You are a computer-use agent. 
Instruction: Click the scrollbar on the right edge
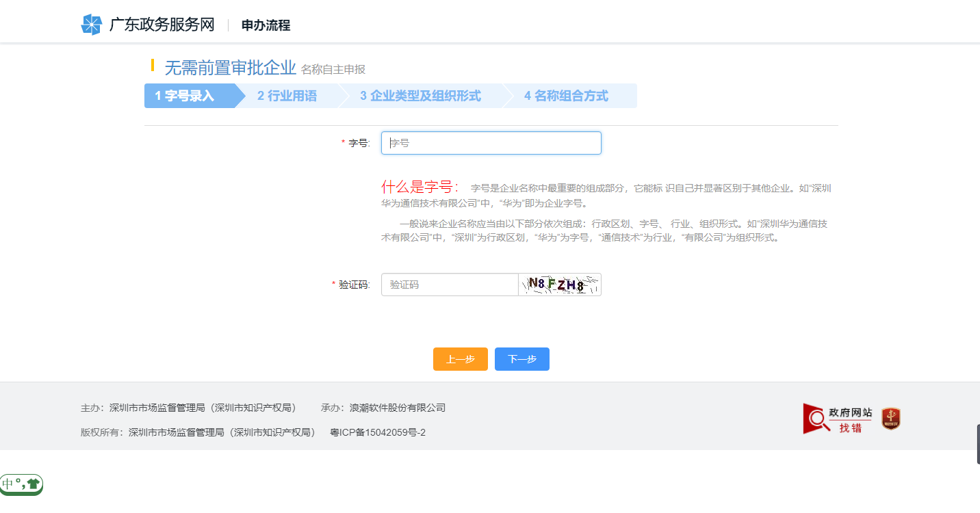[x=977, y=443]
